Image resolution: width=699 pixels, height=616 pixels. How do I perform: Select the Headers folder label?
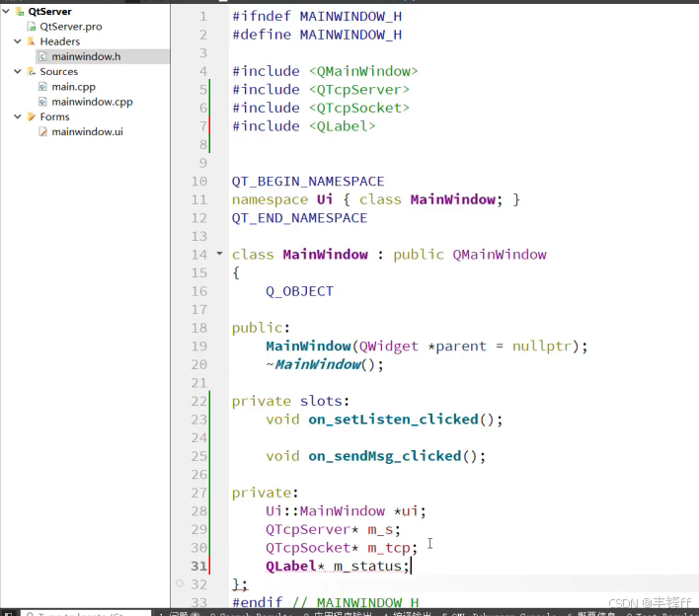(x=60, y=41)
